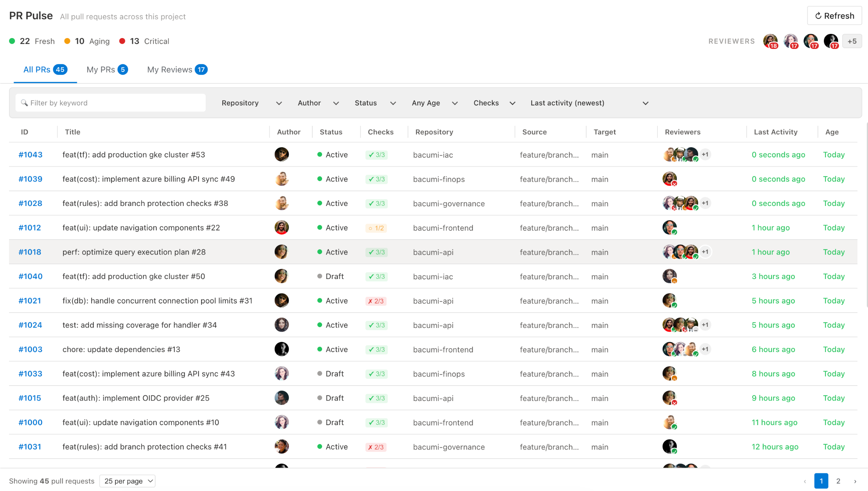868x491 pixels.
Task: Click author avatar of PR #1043
Action: 281,154
